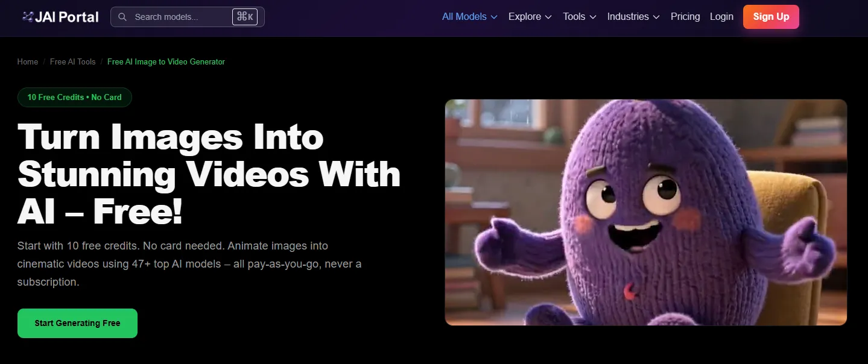This screenshot has width=868, height=364.
Task: Click the purple knitted character video preview
Action: pos(646,212)
